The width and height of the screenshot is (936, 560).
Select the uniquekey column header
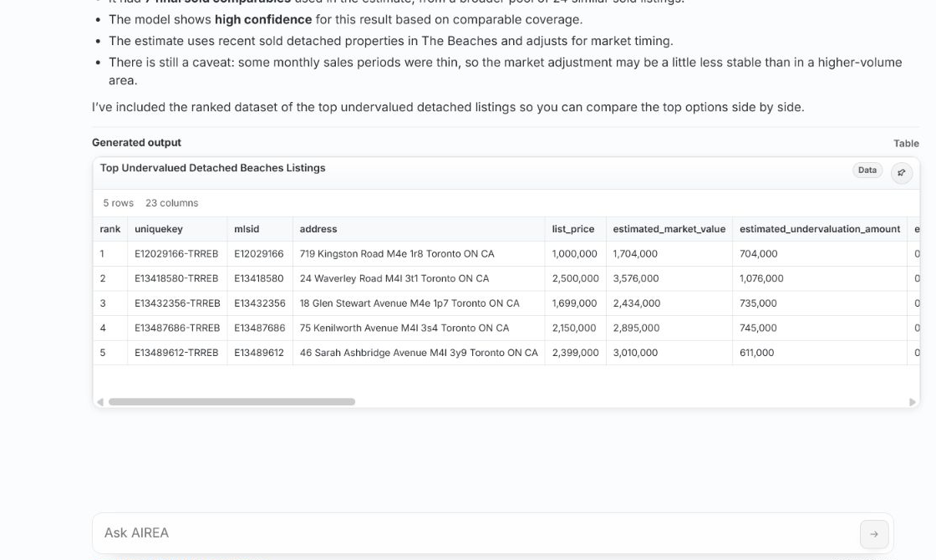tap(177, 229)
